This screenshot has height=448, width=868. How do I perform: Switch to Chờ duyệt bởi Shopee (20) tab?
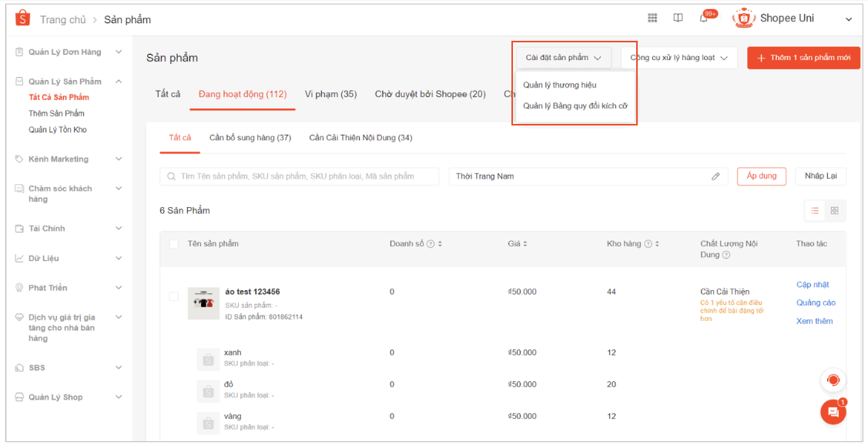430,94
